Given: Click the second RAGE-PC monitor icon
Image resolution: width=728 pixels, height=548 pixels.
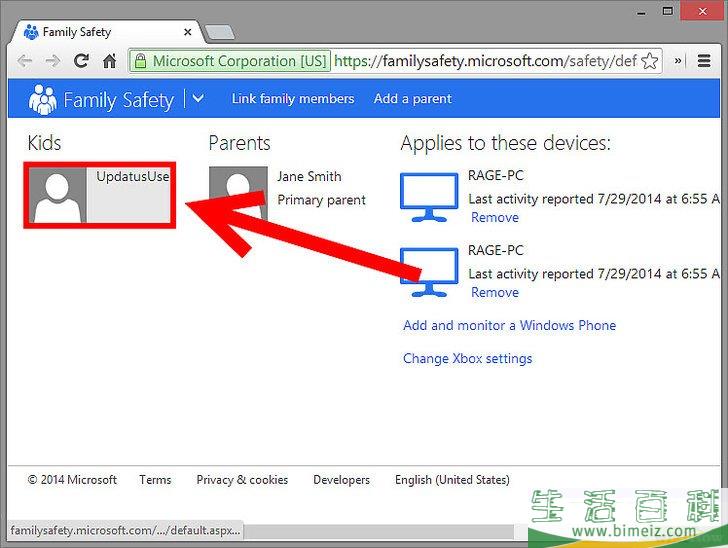Looking at the screenshot, I should tap(429, 272).
